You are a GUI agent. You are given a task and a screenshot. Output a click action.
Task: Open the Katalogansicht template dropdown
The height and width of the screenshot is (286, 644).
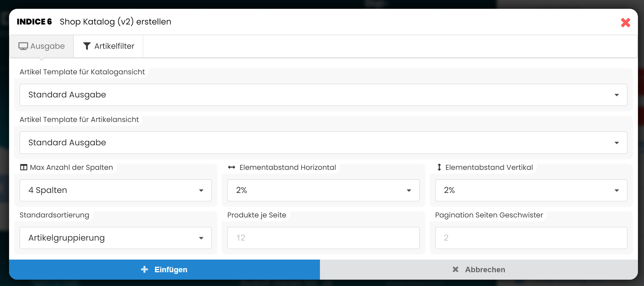click(323, 95)
